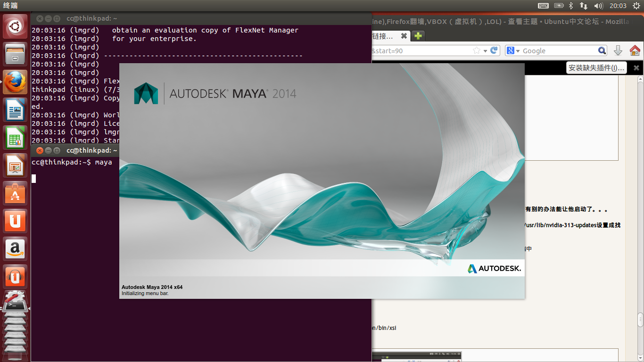Switch to Terminal from launcher
This screenshot has height=362, width=644.
click(15, 307)
